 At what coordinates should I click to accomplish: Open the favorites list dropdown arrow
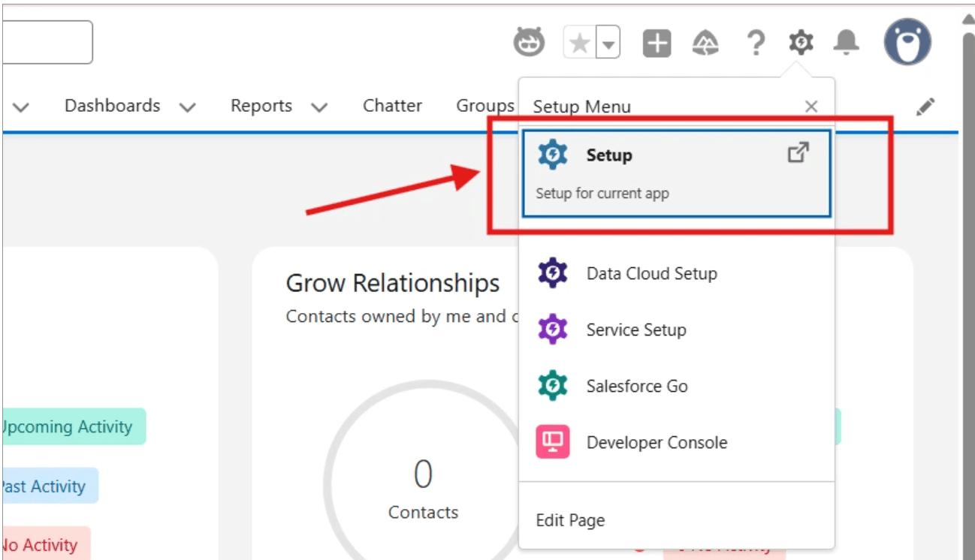coord(605,43)
